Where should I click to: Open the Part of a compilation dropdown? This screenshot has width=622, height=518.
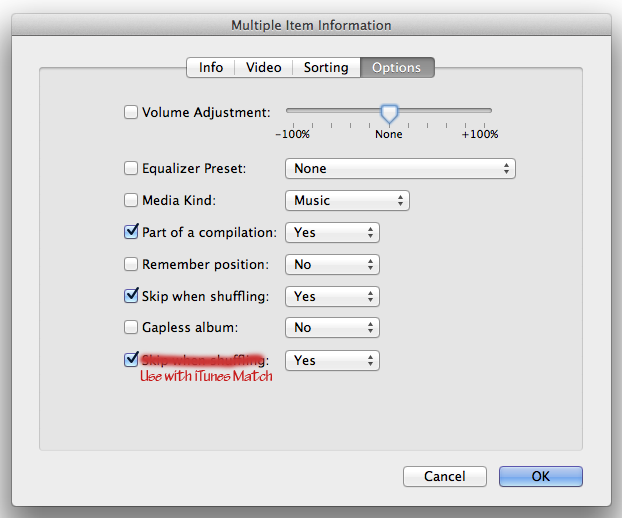[x=332, y=232]
